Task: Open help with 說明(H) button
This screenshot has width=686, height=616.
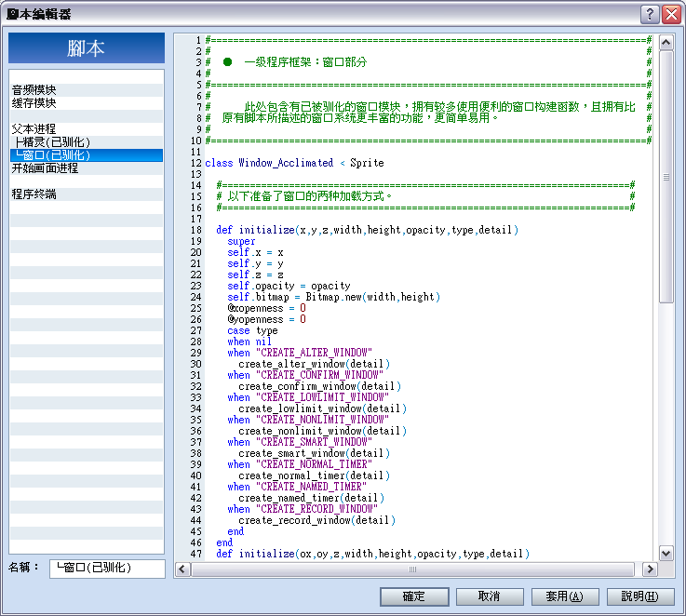Action: click(x=640, y=596)
